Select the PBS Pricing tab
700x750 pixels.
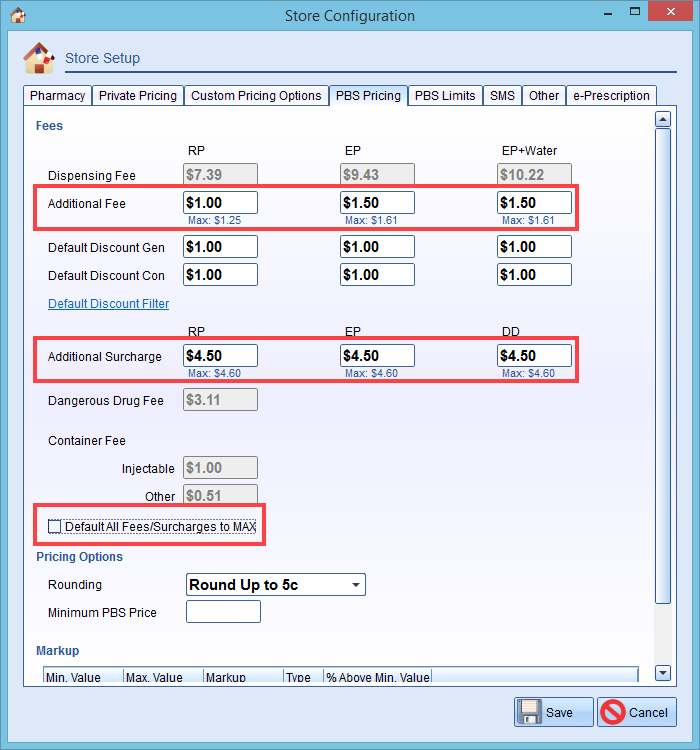click(368, 96)
